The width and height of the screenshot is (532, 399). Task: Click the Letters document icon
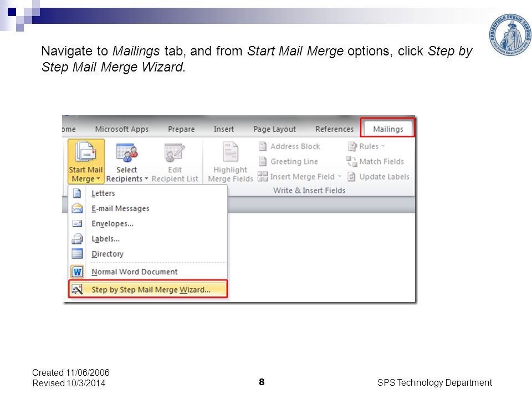coord(77,193)
